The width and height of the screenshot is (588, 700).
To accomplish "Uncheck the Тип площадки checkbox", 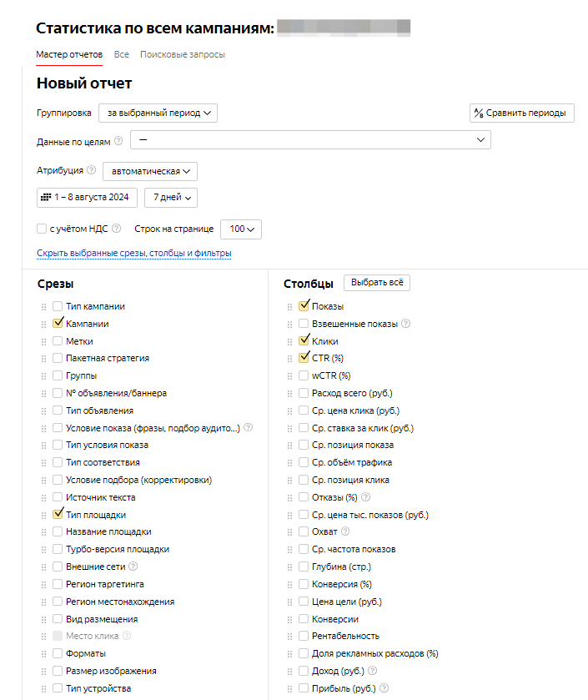I will tap(57, 514).
